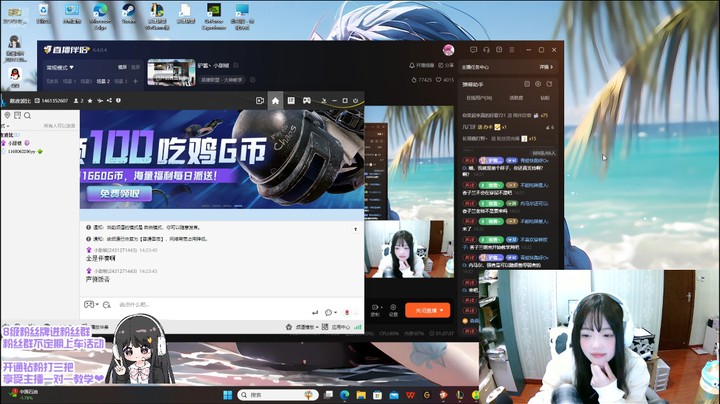Image resolution: width=720 pixels, height=404 pixels.
Task: Open the app center in the status bar
Action: (336, 327)
